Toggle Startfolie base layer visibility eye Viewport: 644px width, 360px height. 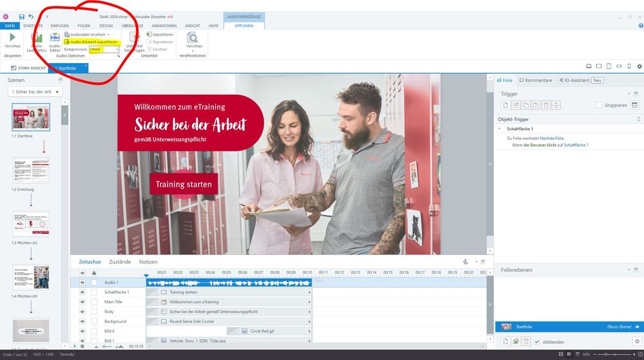click(x=638, y=327)
